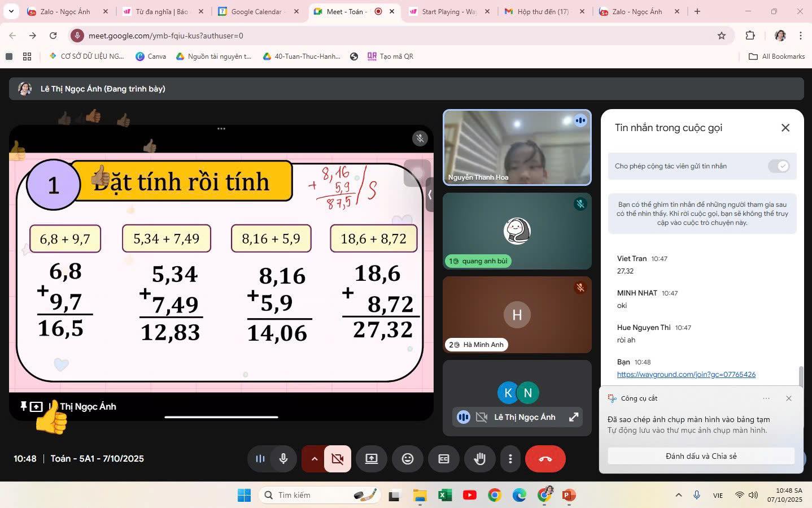Image resolution: width=812 pixels, height=508 pixels.
Task: Click the red leave call button
Action: pos(545,459)
